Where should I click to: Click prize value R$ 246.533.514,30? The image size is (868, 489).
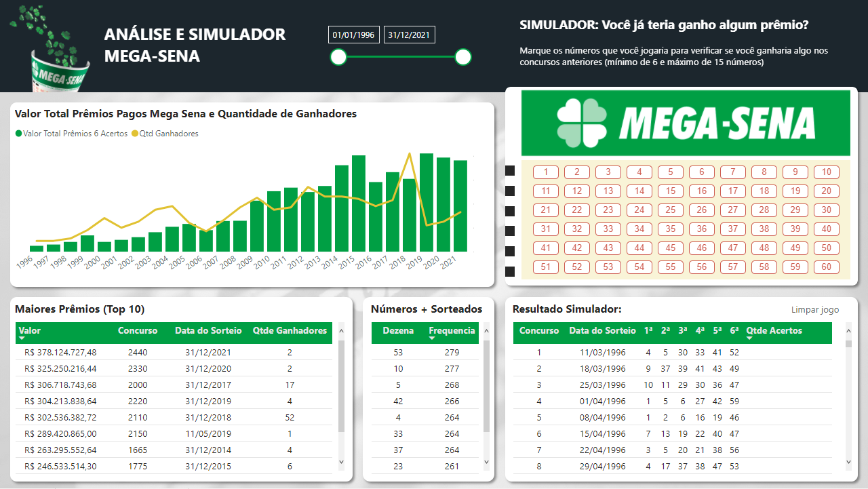tap(60, 466)
